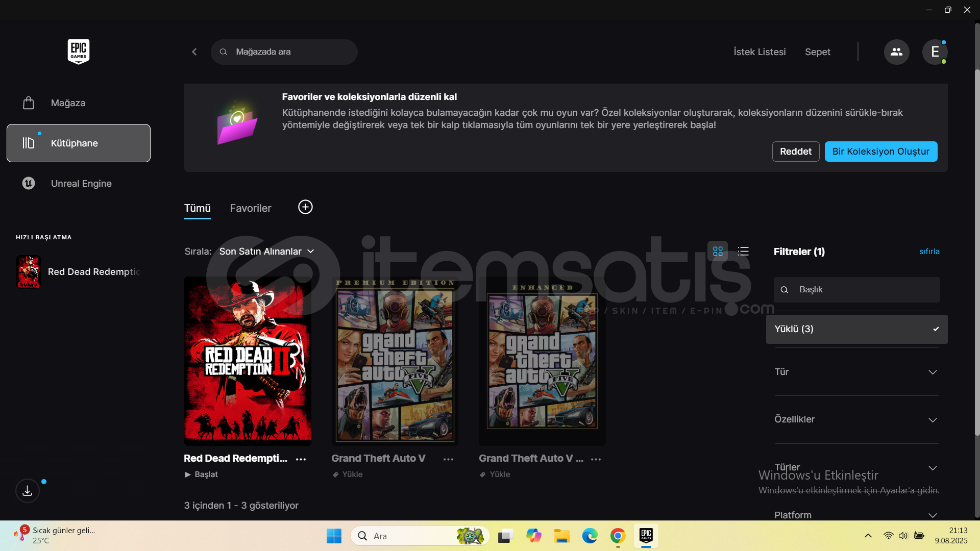Open Grand Theft Auto V Premium options dots
980x551 pixels.
448,459
